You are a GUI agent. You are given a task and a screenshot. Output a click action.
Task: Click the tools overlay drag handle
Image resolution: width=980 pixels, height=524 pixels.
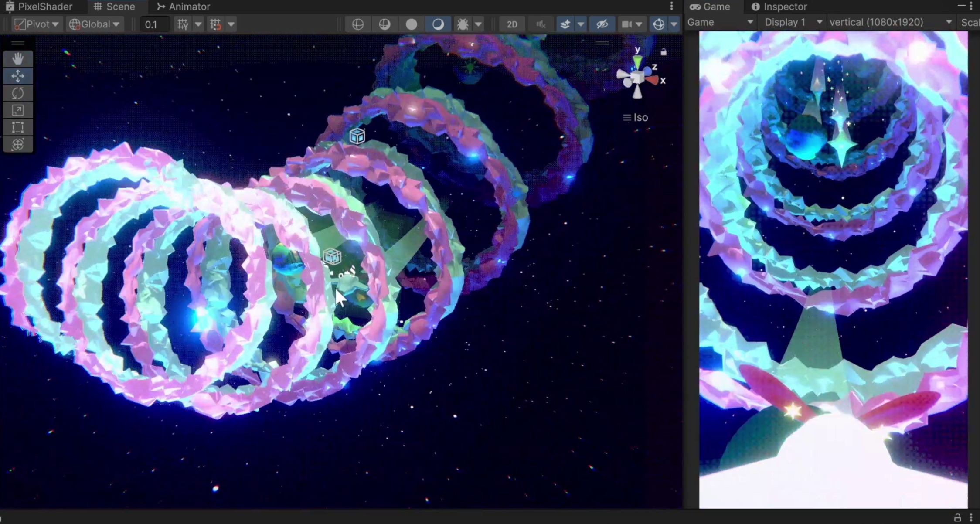pos(18,43)
